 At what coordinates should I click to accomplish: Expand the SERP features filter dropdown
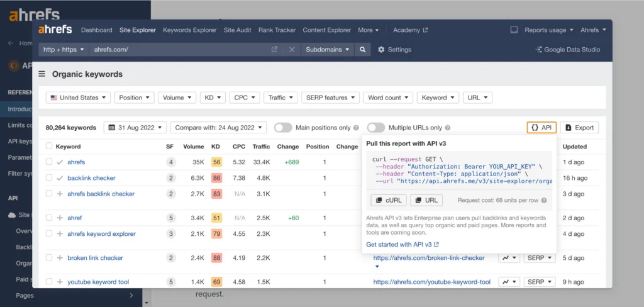tap(330, 98)
